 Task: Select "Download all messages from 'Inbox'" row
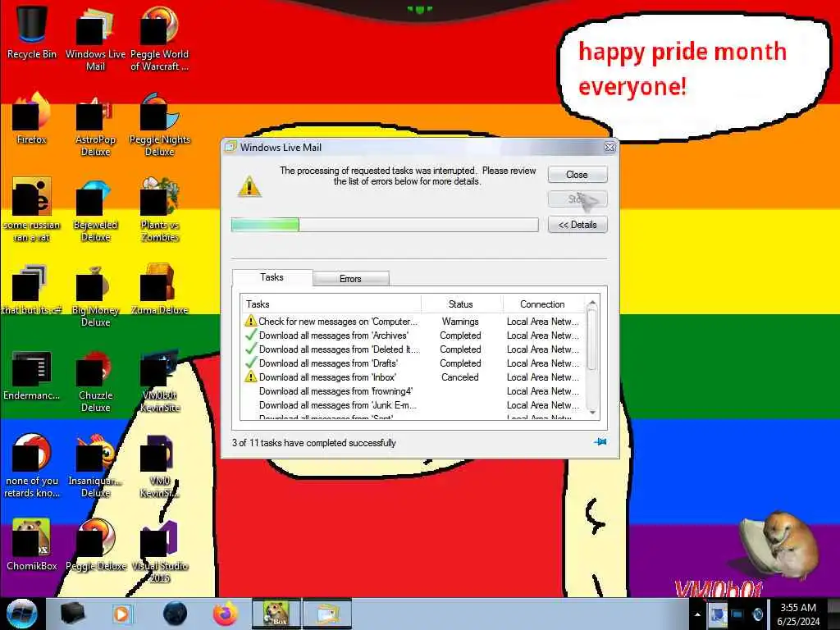click(413, 377)
